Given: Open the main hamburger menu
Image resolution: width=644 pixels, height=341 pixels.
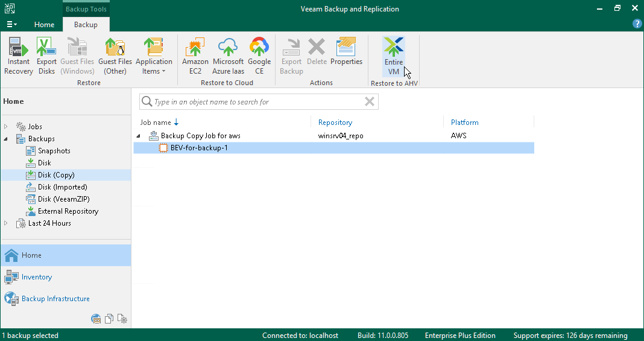Looking at the screenshot, I should 11,25.
